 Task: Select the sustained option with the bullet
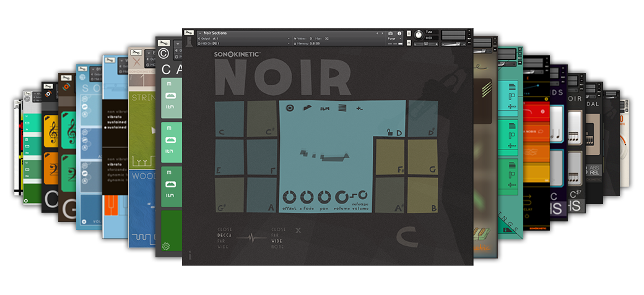tap(115, 128)
